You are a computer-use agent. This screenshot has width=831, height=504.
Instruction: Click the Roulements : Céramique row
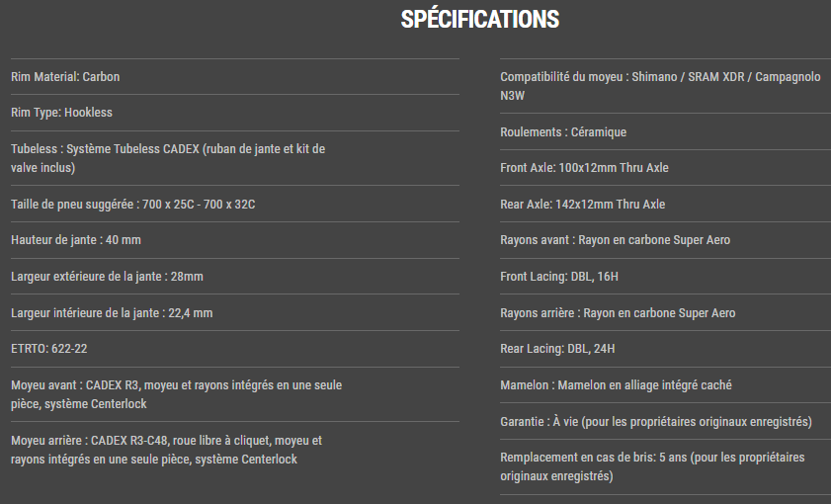tap(563, 132)
